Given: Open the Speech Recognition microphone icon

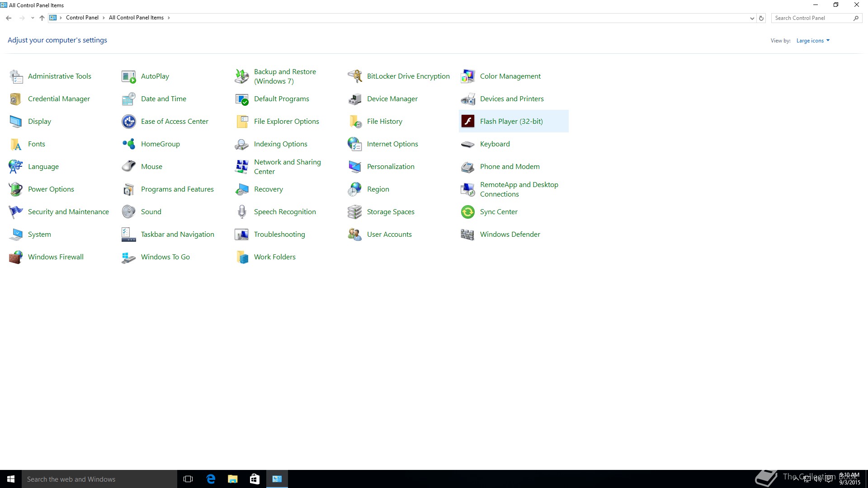Looking at the screenshot, I should pos(242,212).
